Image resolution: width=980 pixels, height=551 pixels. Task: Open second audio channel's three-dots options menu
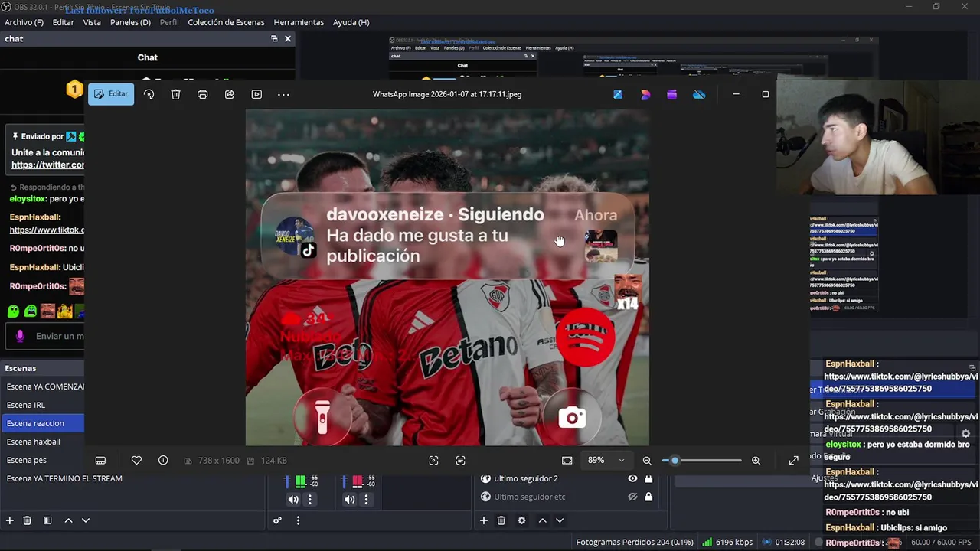coord(366,500)
